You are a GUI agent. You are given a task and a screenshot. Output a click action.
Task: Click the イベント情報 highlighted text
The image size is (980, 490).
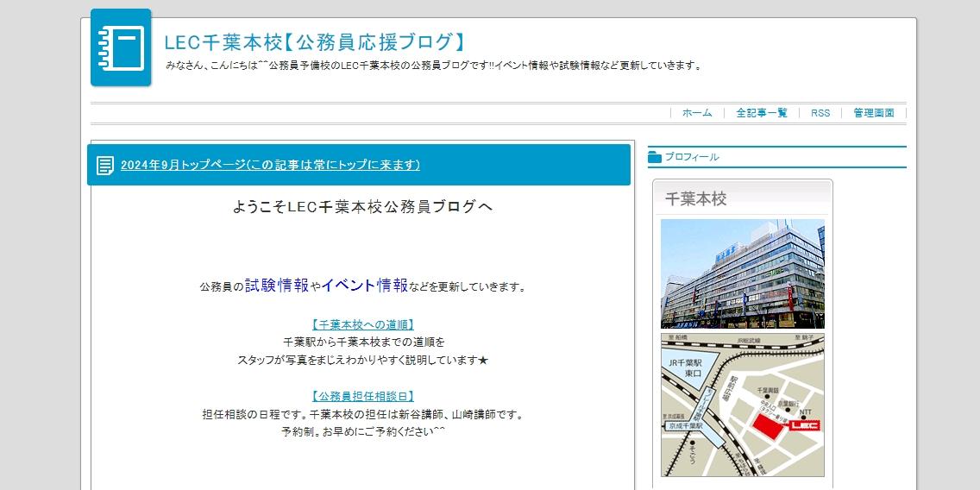pyautogui.click(x=364, y=286)
